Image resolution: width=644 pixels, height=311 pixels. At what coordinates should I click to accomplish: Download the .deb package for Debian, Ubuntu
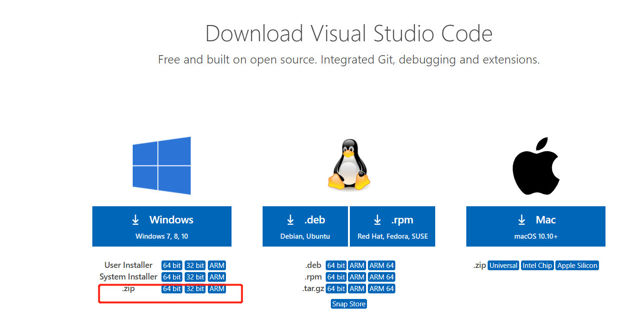[x=304, y=226]
